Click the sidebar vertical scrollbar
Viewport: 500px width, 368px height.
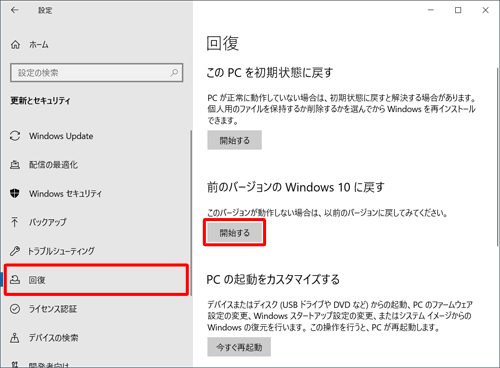coord(191,213)
